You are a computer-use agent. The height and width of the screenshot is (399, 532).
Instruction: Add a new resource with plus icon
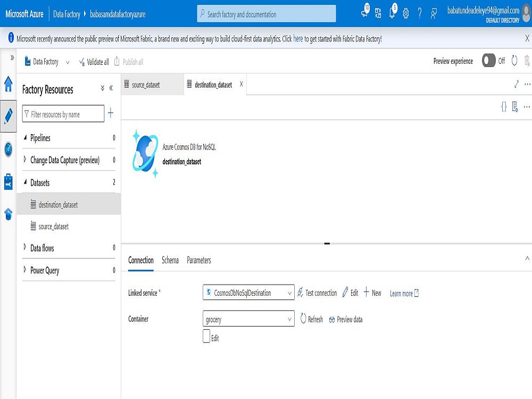pos(111,113)
